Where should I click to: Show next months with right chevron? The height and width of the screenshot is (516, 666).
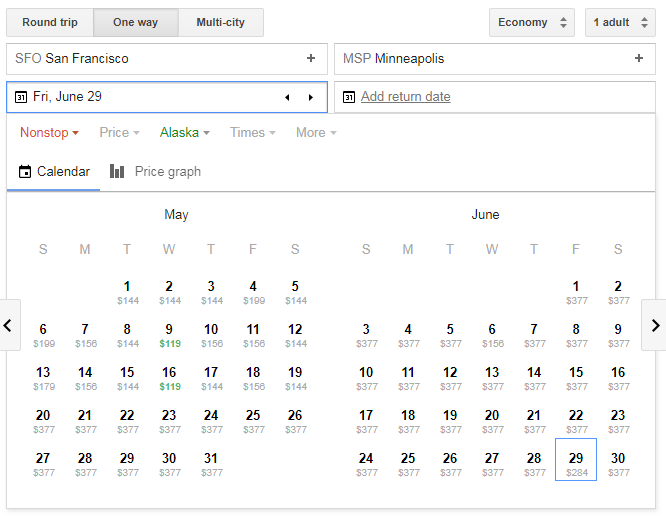pos(655,325)
